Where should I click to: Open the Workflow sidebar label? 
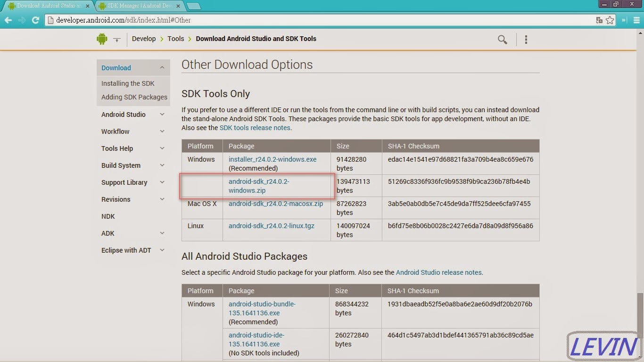116,132
